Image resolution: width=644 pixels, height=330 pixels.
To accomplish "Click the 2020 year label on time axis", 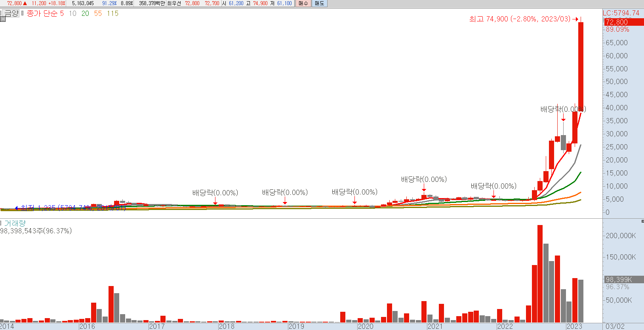I will (366, 326).
